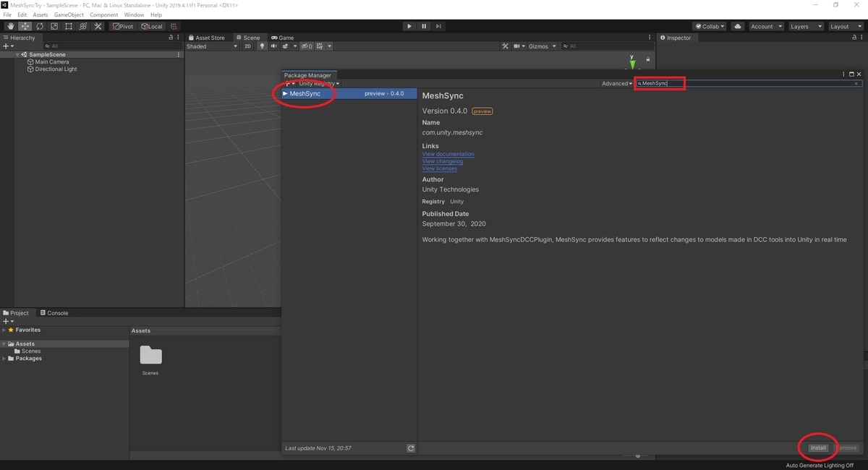Open Hierarchy create plus menu
Screen dimensions: 868x470
pyautogui.click(x=8, y=46)
